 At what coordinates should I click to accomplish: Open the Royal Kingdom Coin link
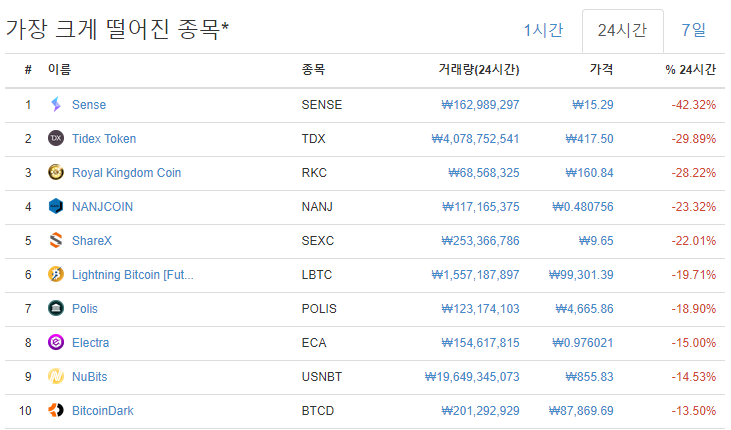pos(126,172)
